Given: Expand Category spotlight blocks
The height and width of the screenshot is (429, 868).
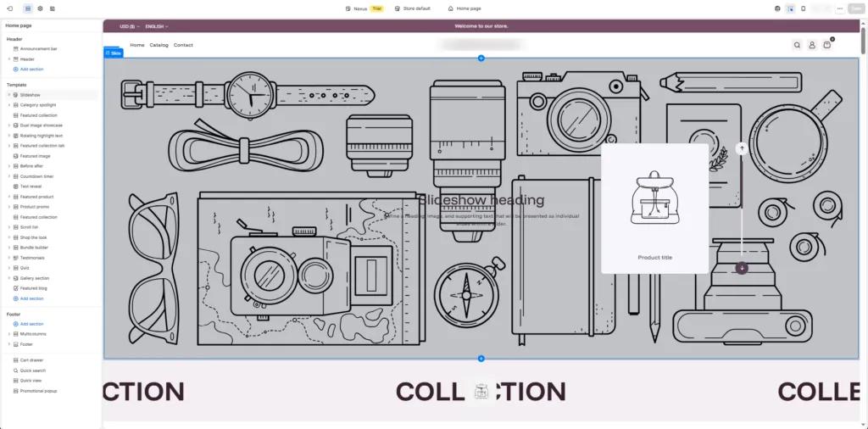Looking at the screenshot, I should pyautogui.click(x=8, y=105).
